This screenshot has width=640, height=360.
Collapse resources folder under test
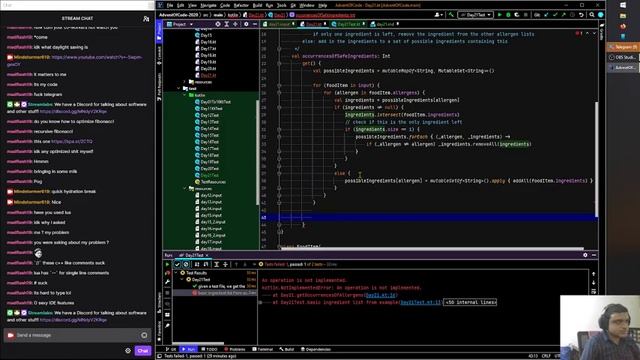click(184, 189)
